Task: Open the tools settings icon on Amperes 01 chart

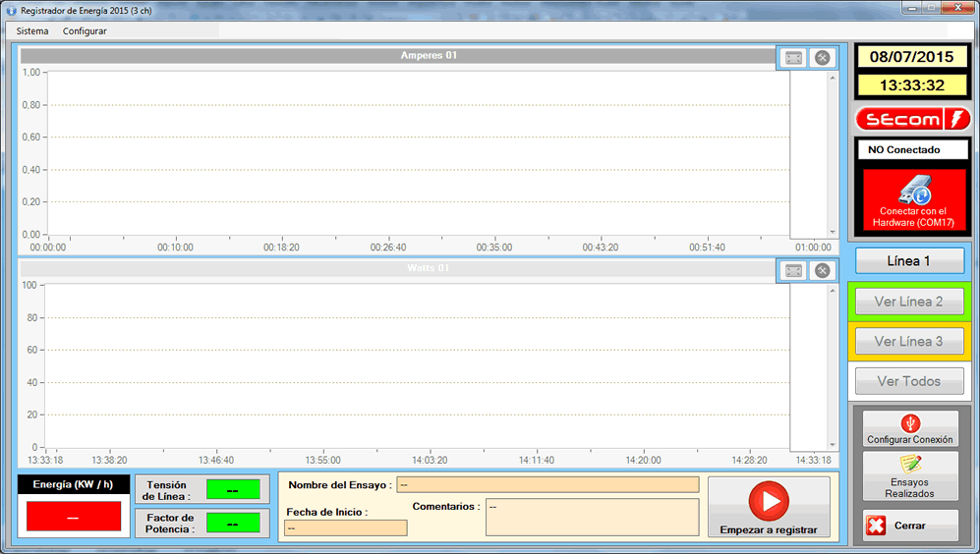Action: click(822, 58)
